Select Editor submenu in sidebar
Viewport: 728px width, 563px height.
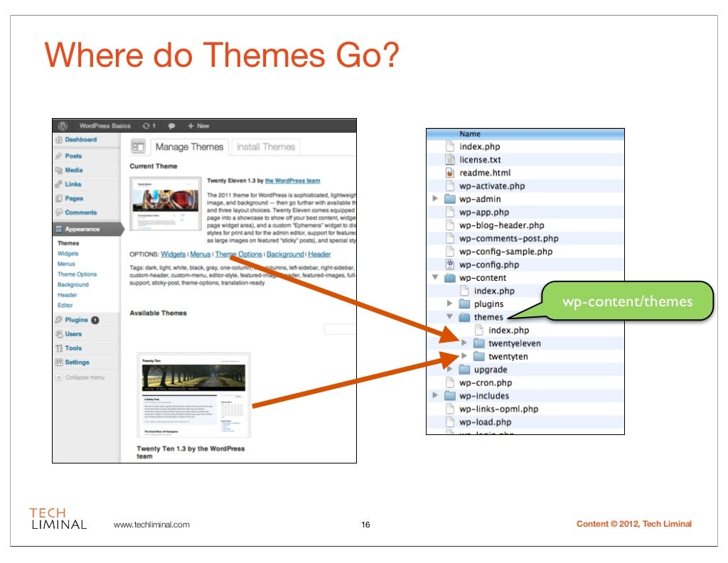click(65, 305)
